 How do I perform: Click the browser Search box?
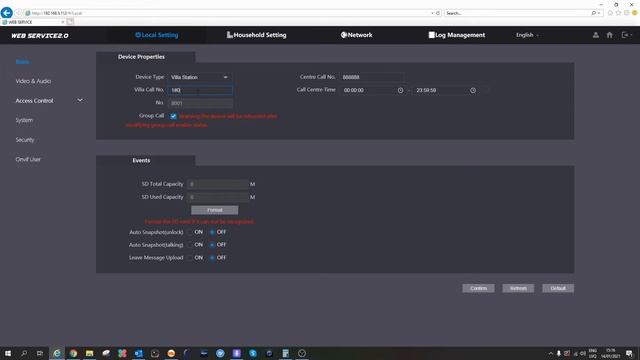coord(518,13)
